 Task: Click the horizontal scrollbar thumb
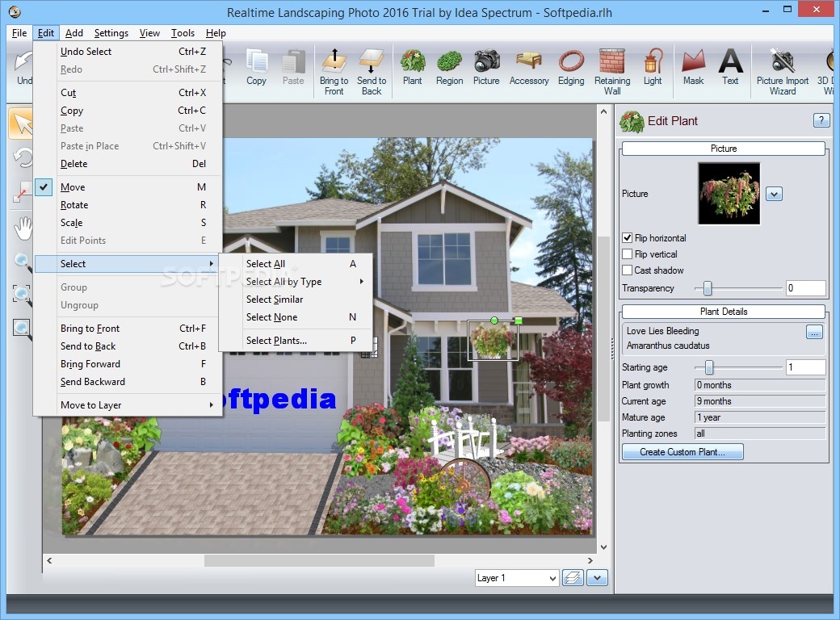pyautogui.click(x=319, y=560)
